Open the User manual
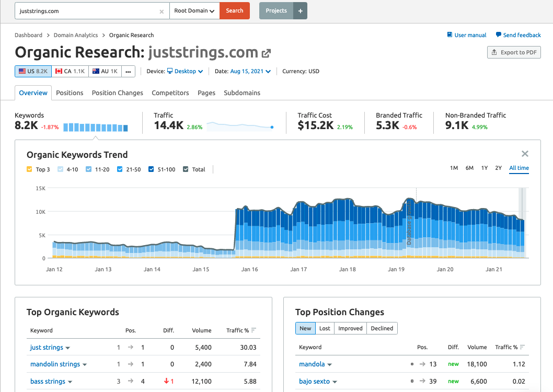Viewport: 553px width, 392px height. (467, 35)
